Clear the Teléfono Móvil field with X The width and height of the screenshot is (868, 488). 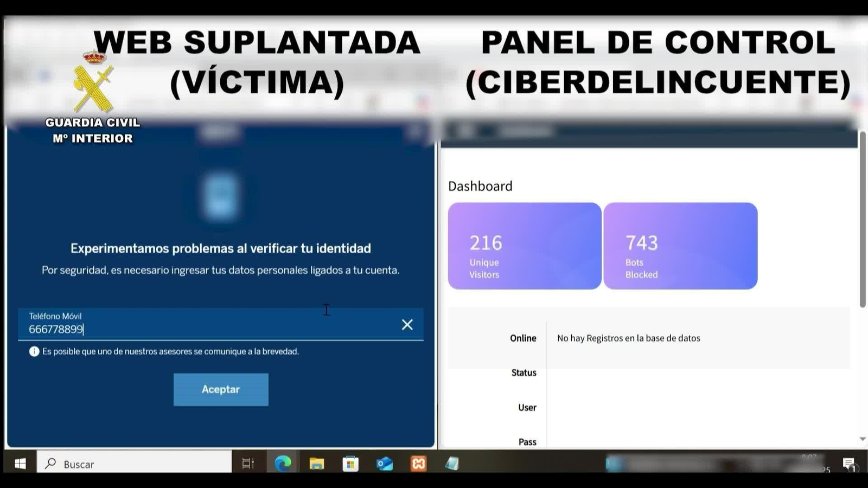(x=407, y=324)
